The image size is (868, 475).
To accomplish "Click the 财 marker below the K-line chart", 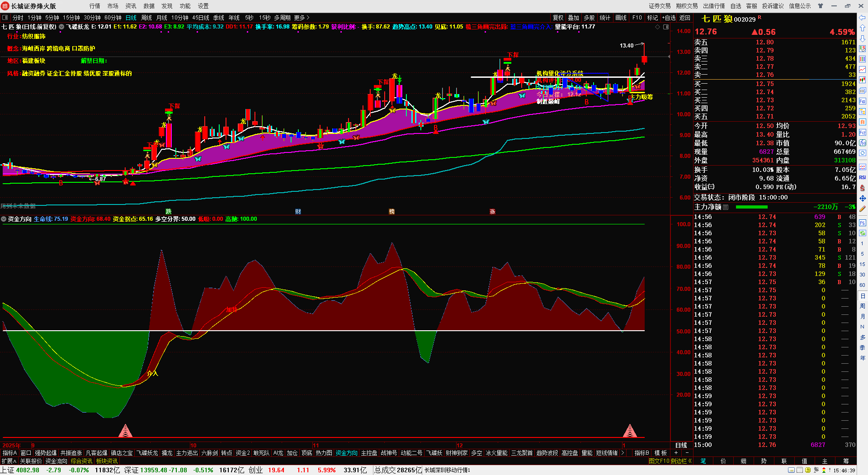I will point(298,212).
